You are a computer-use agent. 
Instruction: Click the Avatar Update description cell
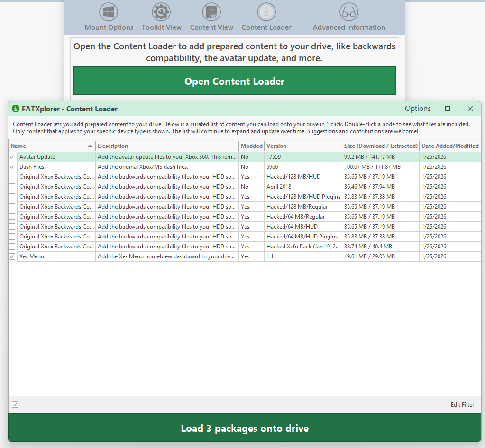pyautogui.click(x=167, y=157)
